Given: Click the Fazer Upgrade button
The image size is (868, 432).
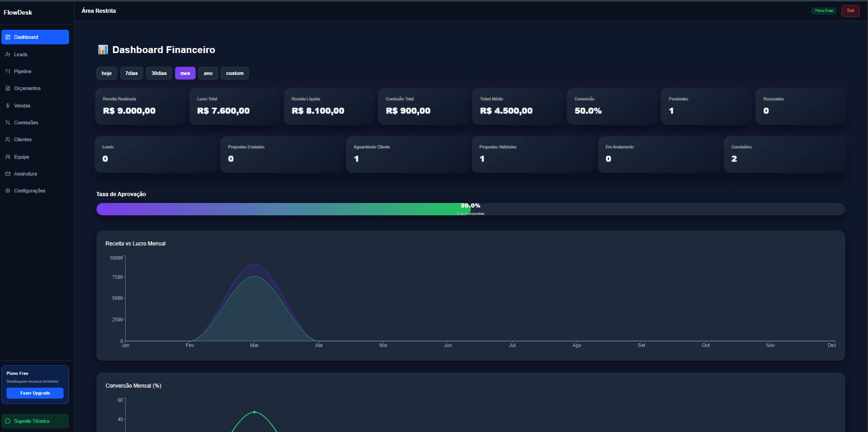Looking at the screenshot, I should (35, 393).
